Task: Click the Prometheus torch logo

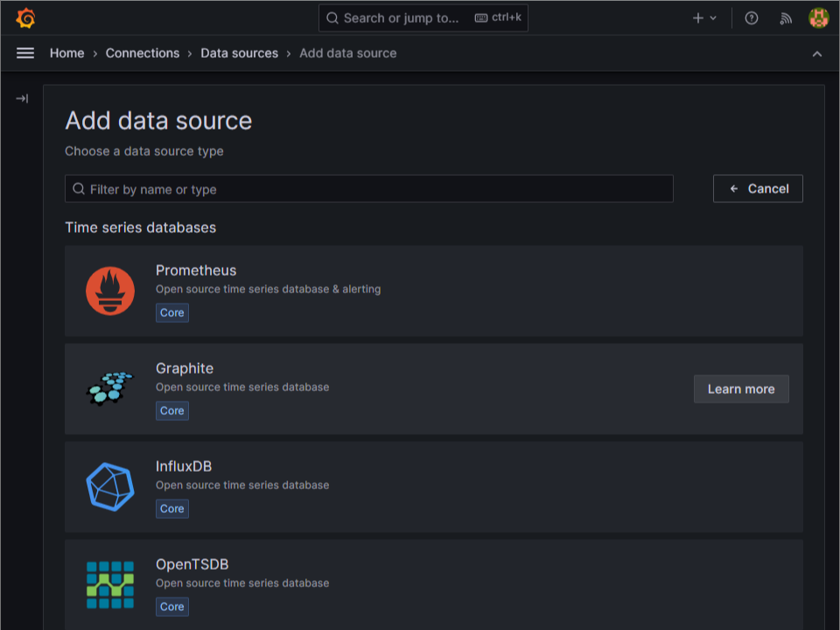Action: click(x=110, y=290)
